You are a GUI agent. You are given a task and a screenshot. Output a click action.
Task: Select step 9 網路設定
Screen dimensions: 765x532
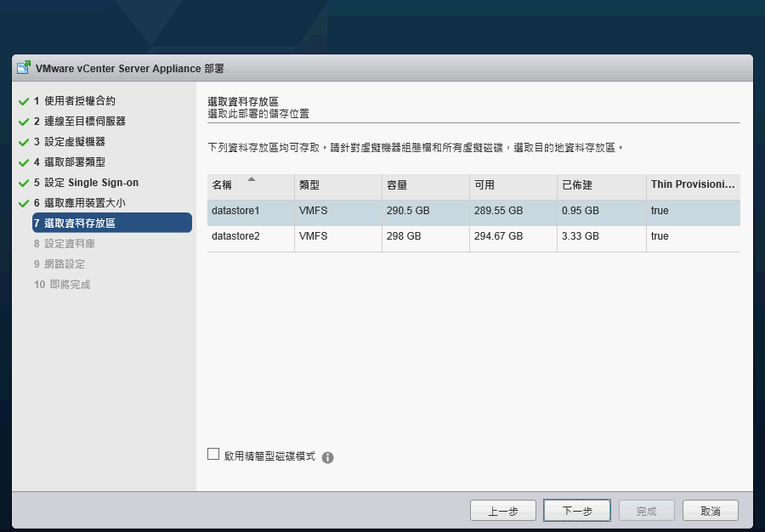[x=59, y=264]
